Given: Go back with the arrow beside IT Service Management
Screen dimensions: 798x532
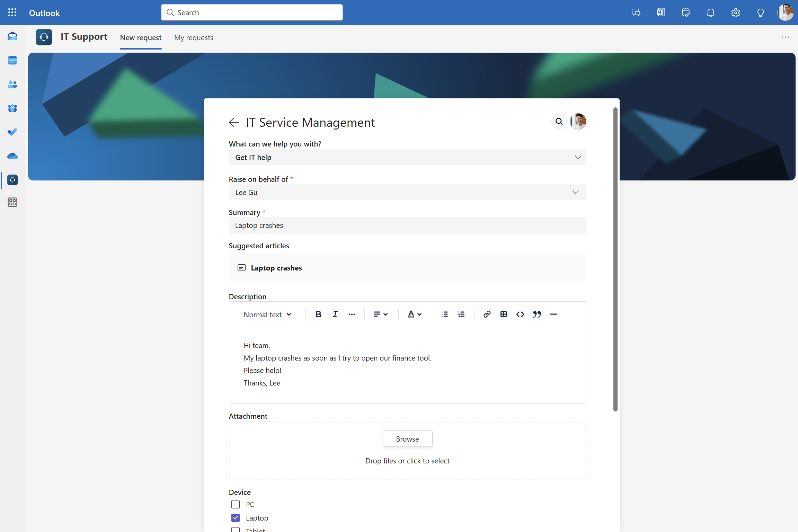Looking at the screenshot, I should [x=234, y=122].
